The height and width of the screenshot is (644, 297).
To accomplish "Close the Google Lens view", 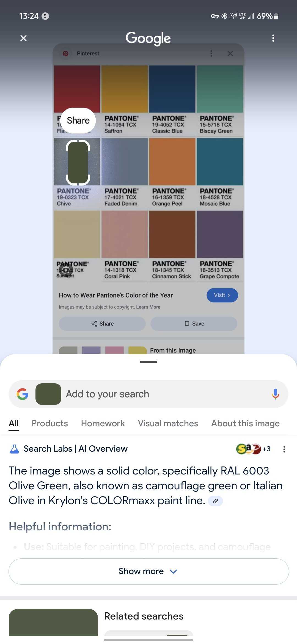I will (24, 38).
